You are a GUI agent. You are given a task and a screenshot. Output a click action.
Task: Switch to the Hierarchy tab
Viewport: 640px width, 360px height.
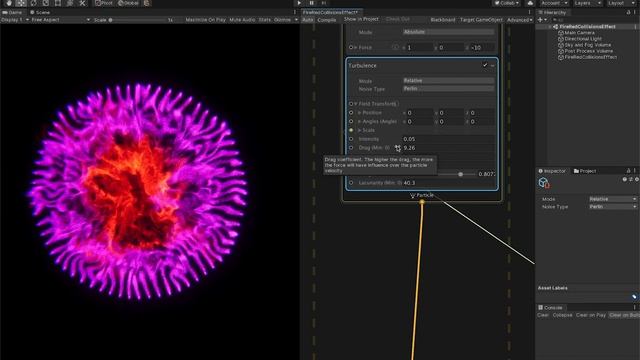pyautogui.click(x=552, y=12)
